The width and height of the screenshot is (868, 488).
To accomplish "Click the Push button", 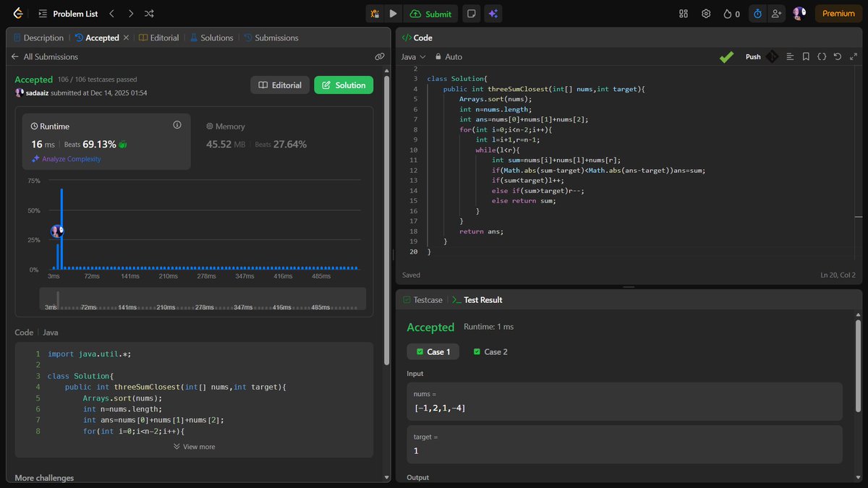I will pyautogui.click(x=753, y=56).
